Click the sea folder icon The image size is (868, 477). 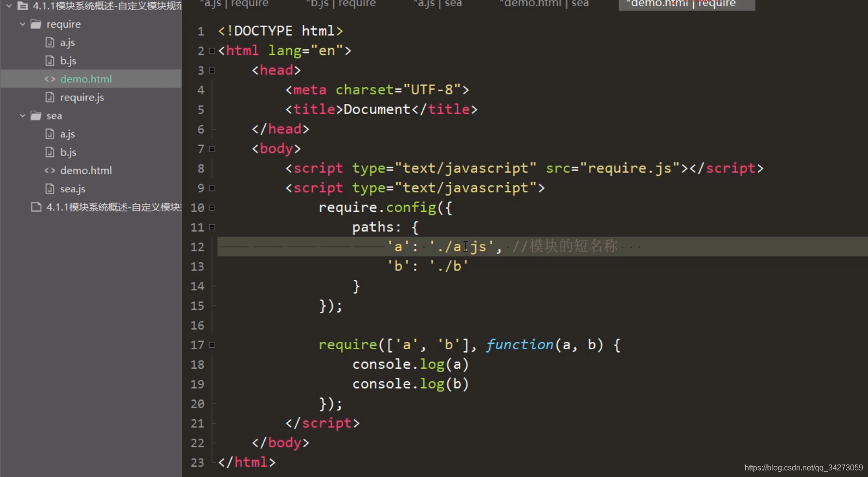click(x=36, y=116)
